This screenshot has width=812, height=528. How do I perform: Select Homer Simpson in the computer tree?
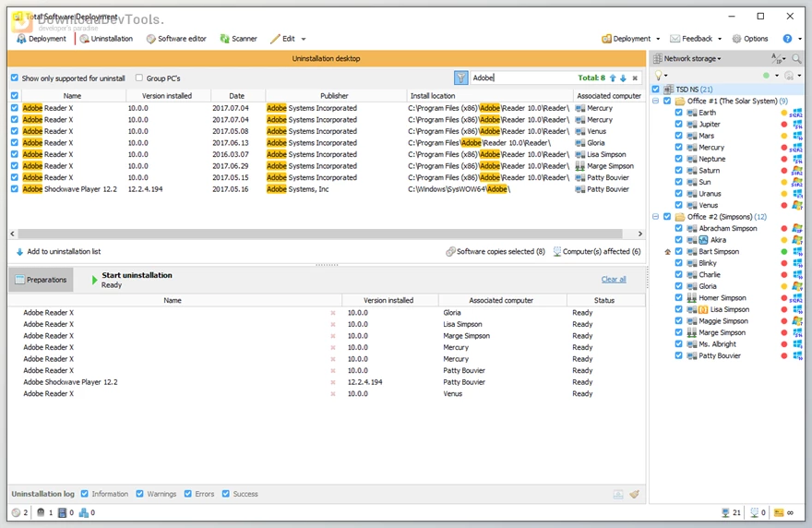pos(722,298)
